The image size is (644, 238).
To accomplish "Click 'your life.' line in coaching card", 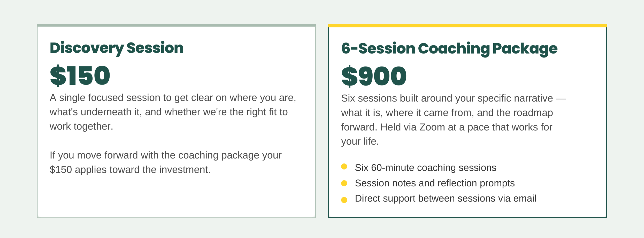I will (x=360, y=141).
